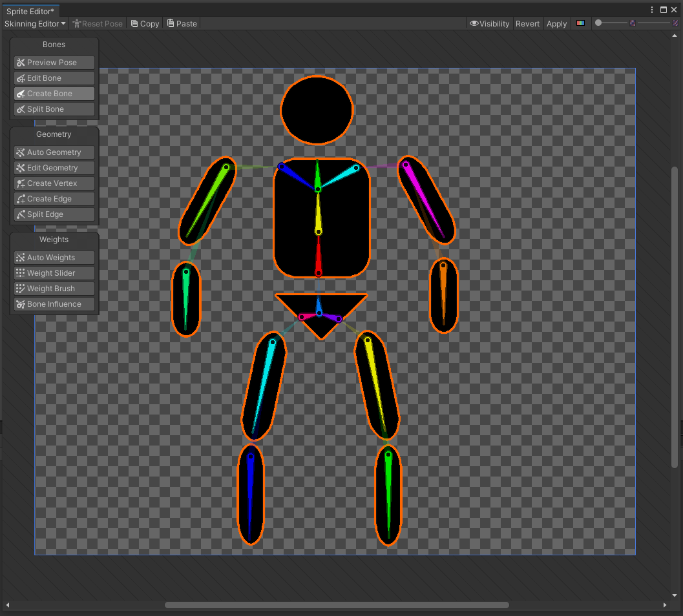Open the Bone Influence panel
683x616 pixels.
click(54, 303)
